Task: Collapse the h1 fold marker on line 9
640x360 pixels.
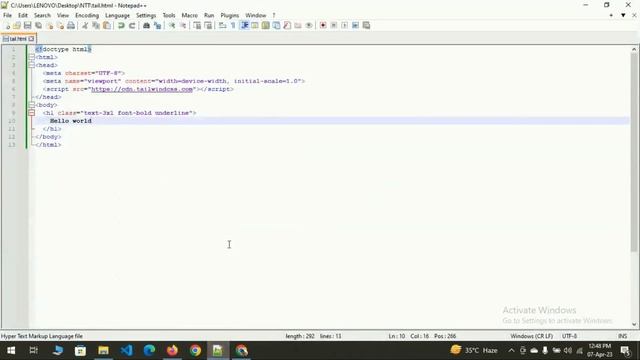Action: 31,113
